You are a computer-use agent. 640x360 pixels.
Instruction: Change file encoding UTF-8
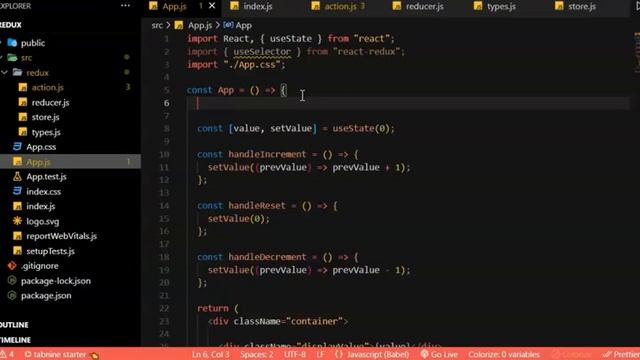pos(295,354)
